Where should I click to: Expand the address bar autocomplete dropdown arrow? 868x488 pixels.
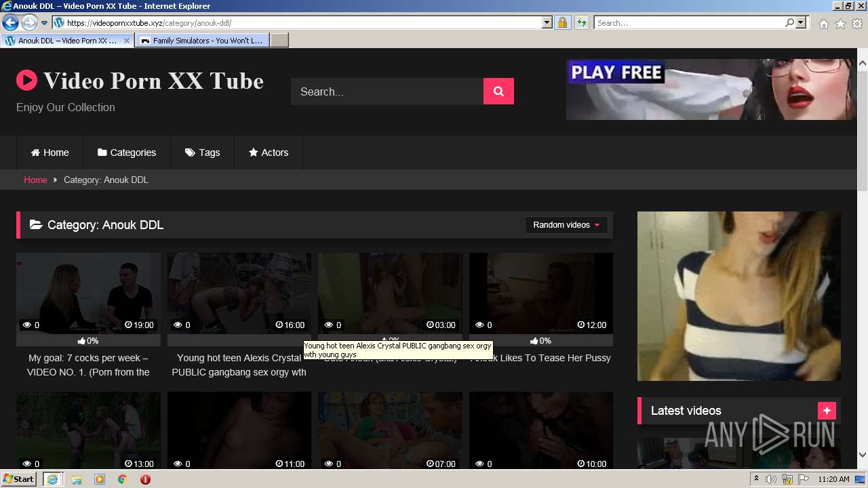[x=547, y=22]
